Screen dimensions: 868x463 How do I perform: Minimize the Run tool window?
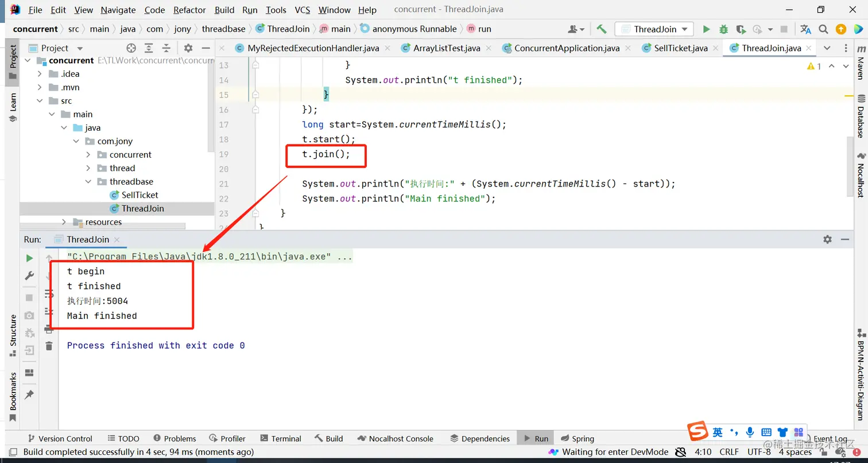[844, 239]
